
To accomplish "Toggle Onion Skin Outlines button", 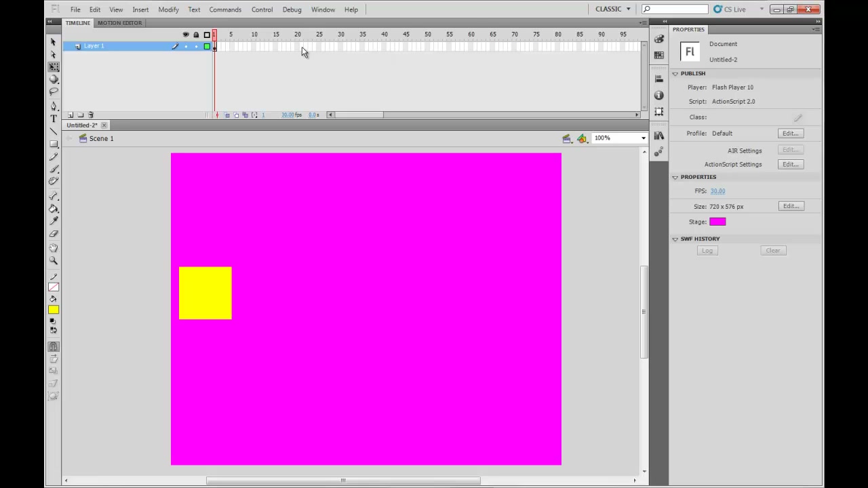I will point(236,115).
